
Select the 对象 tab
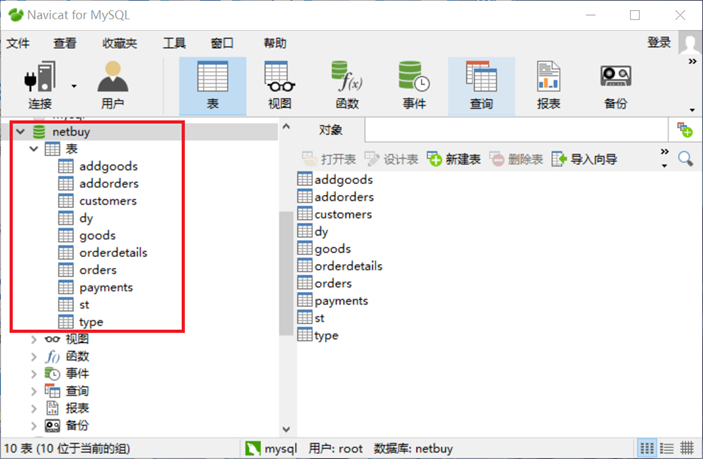[x=330, y=130]
